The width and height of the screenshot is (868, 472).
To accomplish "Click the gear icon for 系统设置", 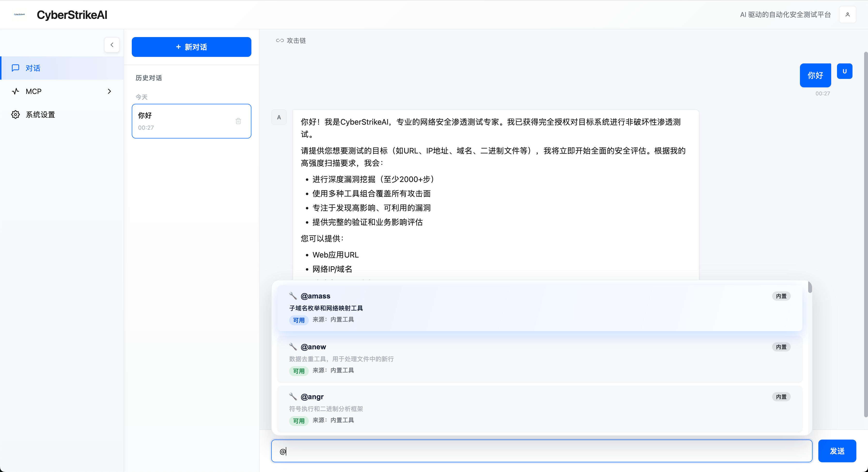I will point(15,114).
